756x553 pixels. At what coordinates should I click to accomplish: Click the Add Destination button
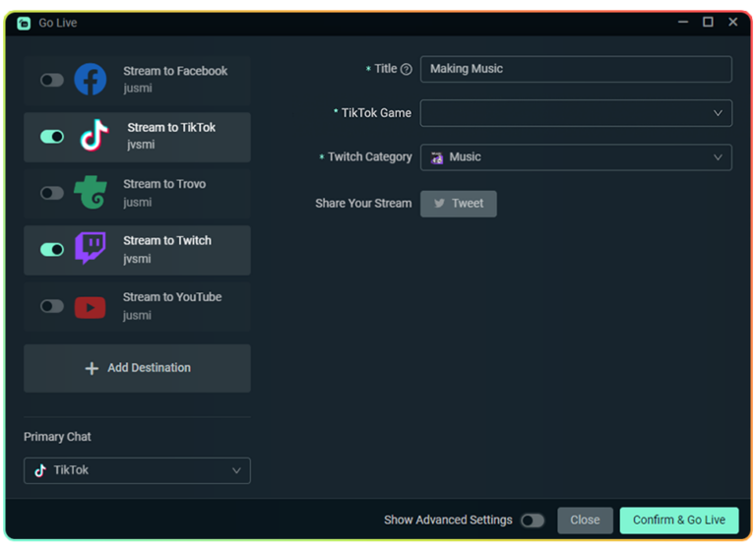point(137,368)
